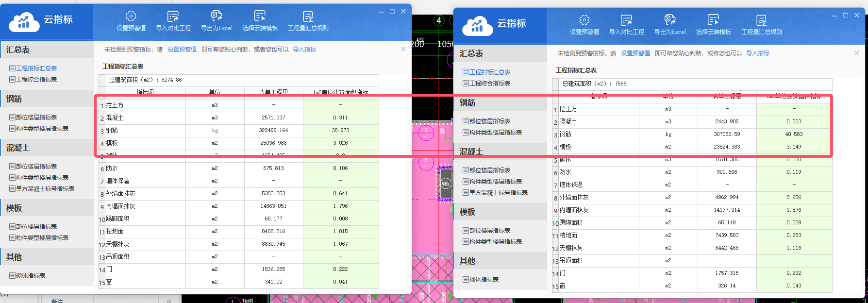This screenshot has width=868, height=303.
Task: Click 工程量汇总规则 icon in left window toolbar
Action: point(308,16)
